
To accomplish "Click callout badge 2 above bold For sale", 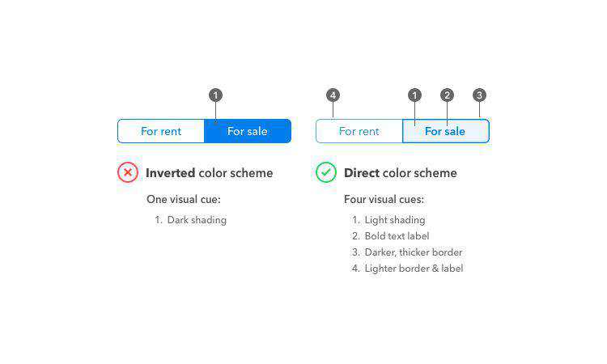I will 447,95.
